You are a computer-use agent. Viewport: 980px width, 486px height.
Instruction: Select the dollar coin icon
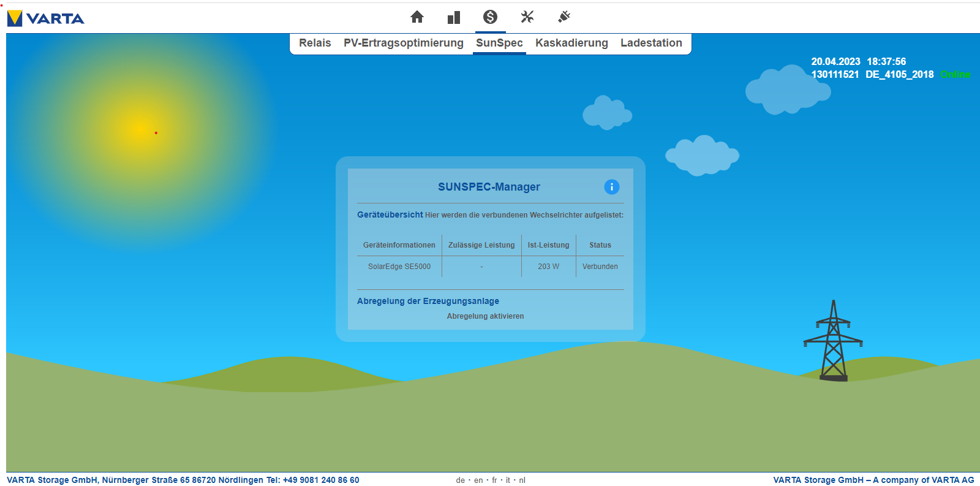pos(490,17)
